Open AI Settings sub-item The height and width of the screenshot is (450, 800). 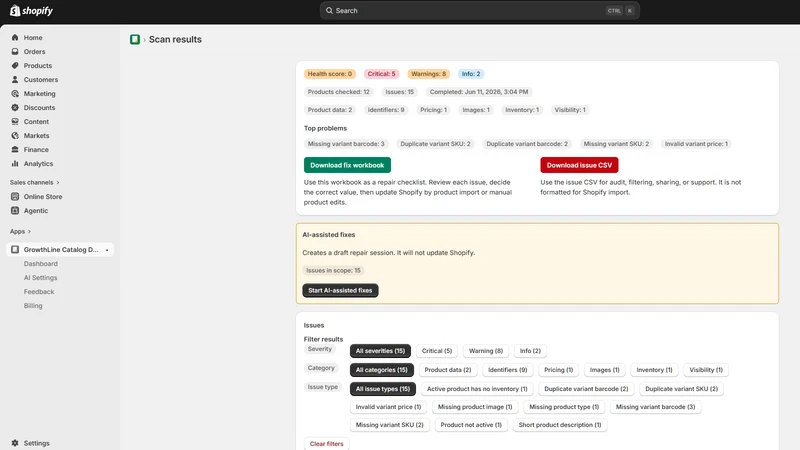coord(40,278)
